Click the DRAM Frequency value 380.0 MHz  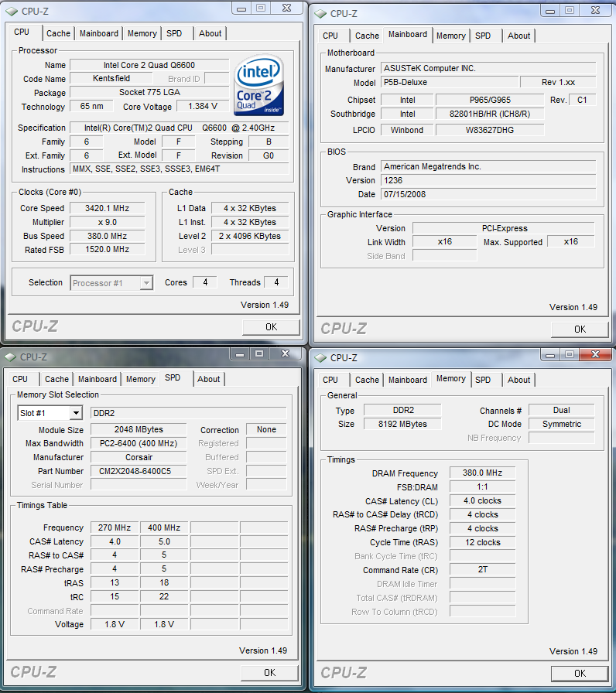482,473
